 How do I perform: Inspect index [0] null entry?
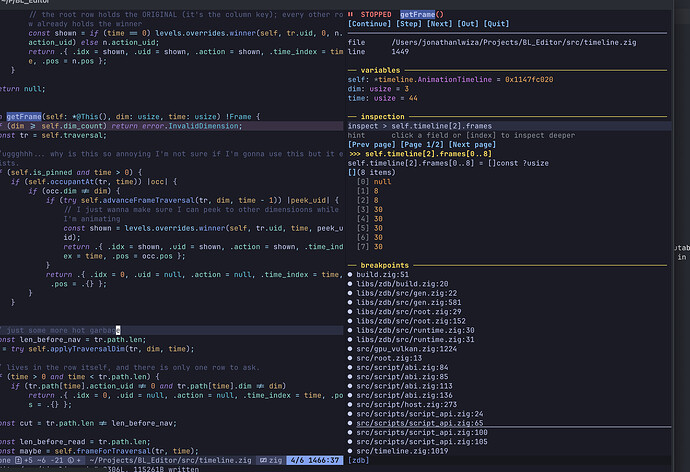click(x=374, y=182)
